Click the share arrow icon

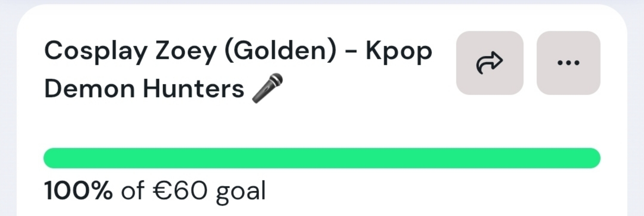[490, 63]
